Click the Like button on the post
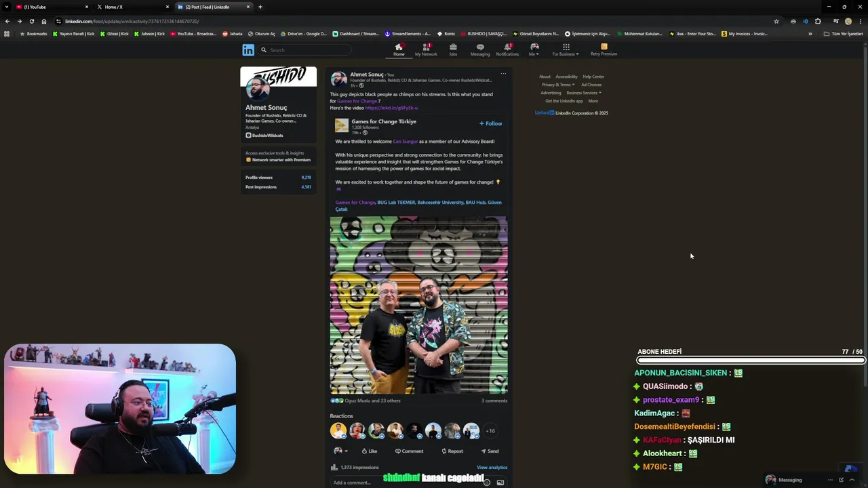This screenshot has height=488, width=868. [x=369, y=451]
